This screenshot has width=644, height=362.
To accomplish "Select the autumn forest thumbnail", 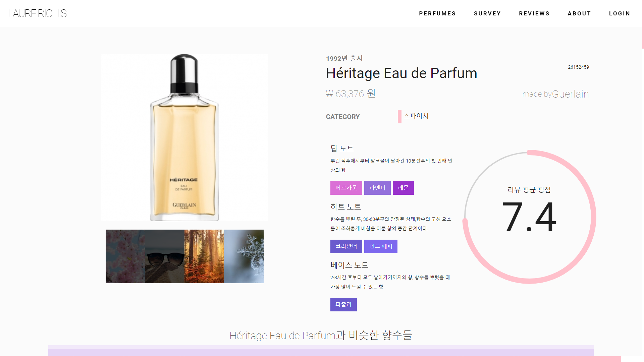I will point(204,256).
